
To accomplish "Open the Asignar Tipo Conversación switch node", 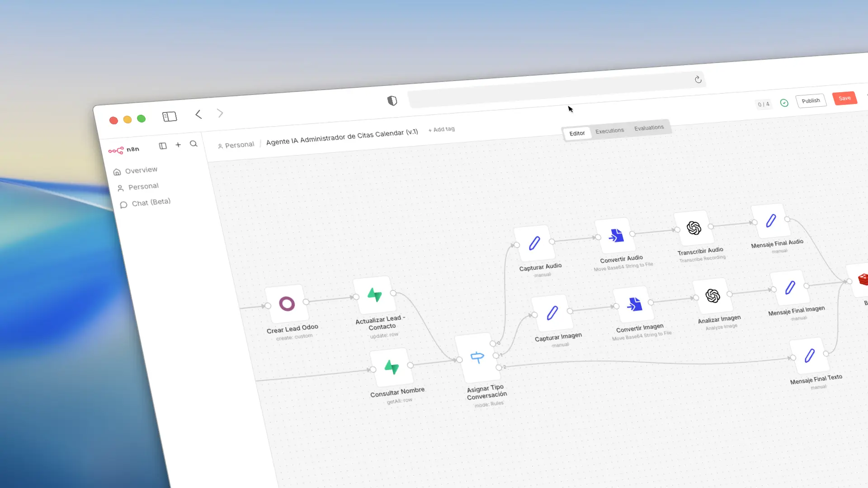I will pos(477,357).
